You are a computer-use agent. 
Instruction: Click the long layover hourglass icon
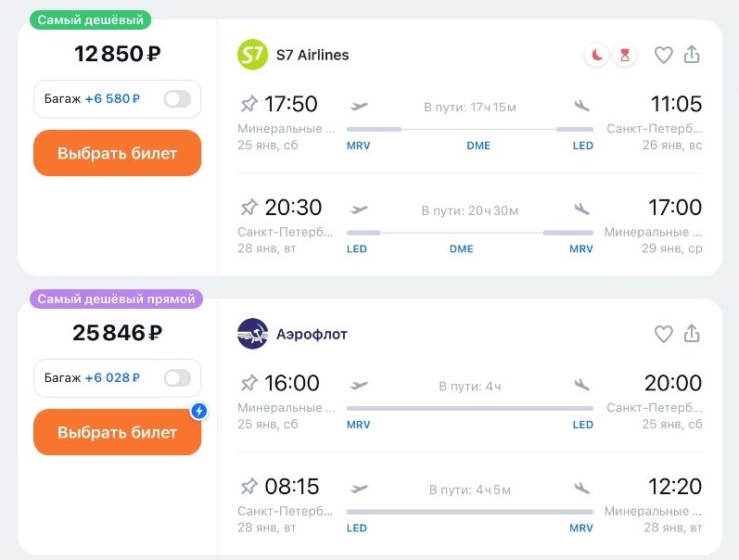[x=625, y=55]
